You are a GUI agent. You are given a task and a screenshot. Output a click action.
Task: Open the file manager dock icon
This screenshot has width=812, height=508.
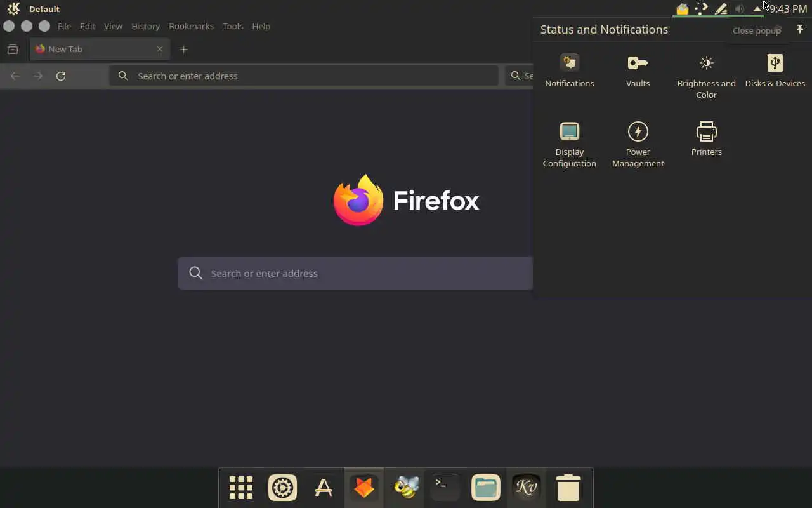pos(486,488)
